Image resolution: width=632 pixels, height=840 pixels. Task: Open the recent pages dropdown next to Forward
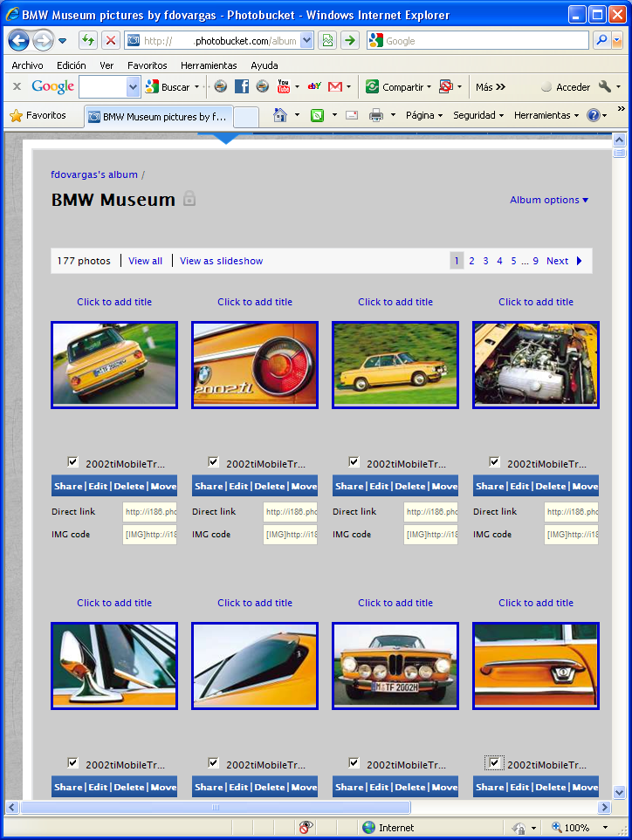pos(62,41)
